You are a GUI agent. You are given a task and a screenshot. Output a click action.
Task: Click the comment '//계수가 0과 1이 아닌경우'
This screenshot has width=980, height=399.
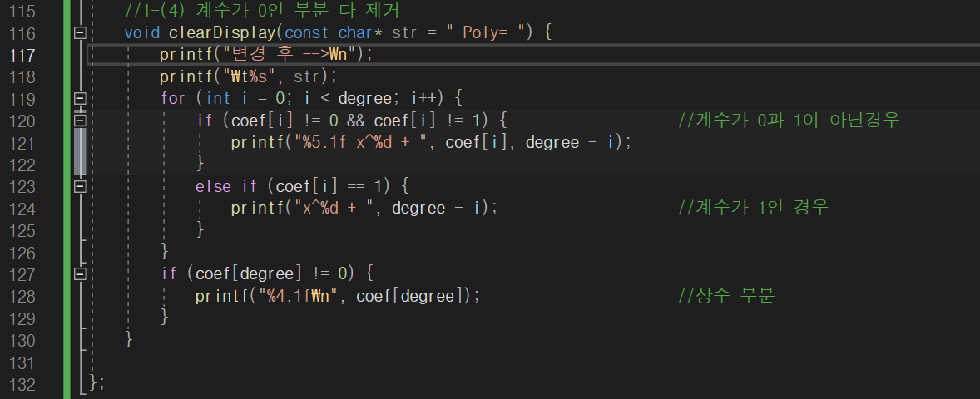(789, 121)
